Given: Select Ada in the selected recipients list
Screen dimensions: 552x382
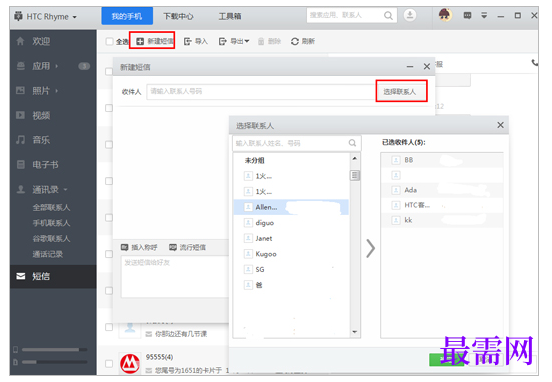Looking at the screenshot, I should click(442, 190).
